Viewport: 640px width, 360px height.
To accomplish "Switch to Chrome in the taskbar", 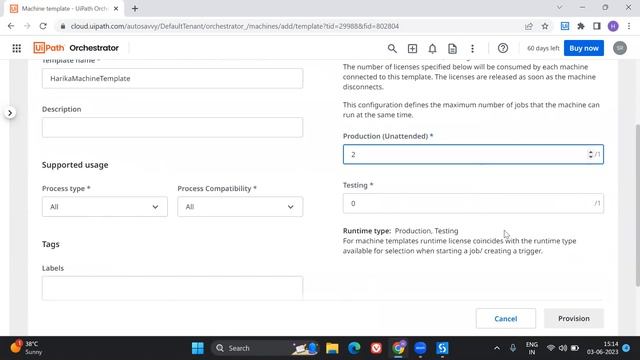I will (x=398, y=348).
